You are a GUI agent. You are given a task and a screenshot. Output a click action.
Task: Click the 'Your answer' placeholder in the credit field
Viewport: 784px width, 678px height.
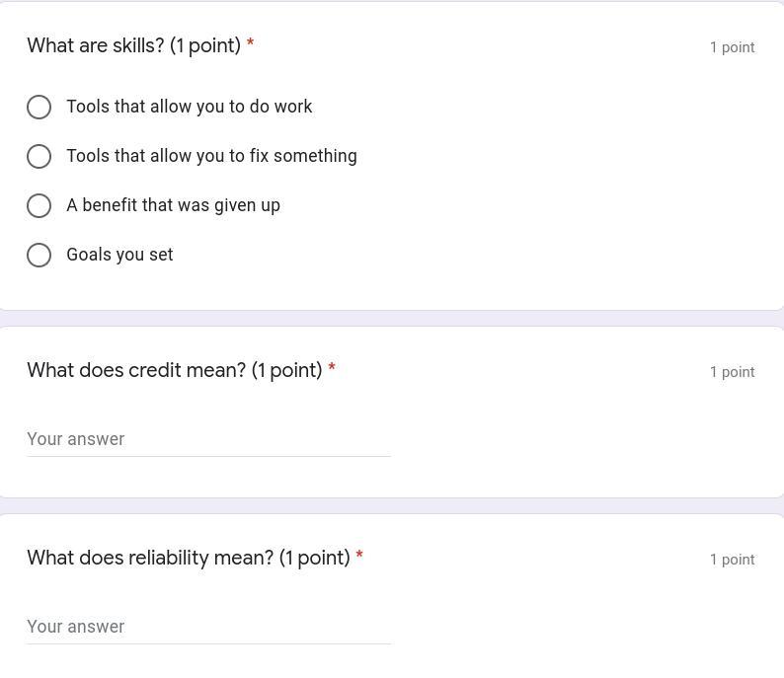(75, 439)
